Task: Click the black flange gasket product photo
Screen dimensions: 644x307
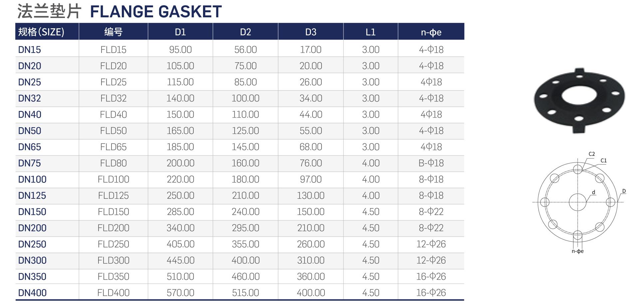Action: (x=579, y=100)
